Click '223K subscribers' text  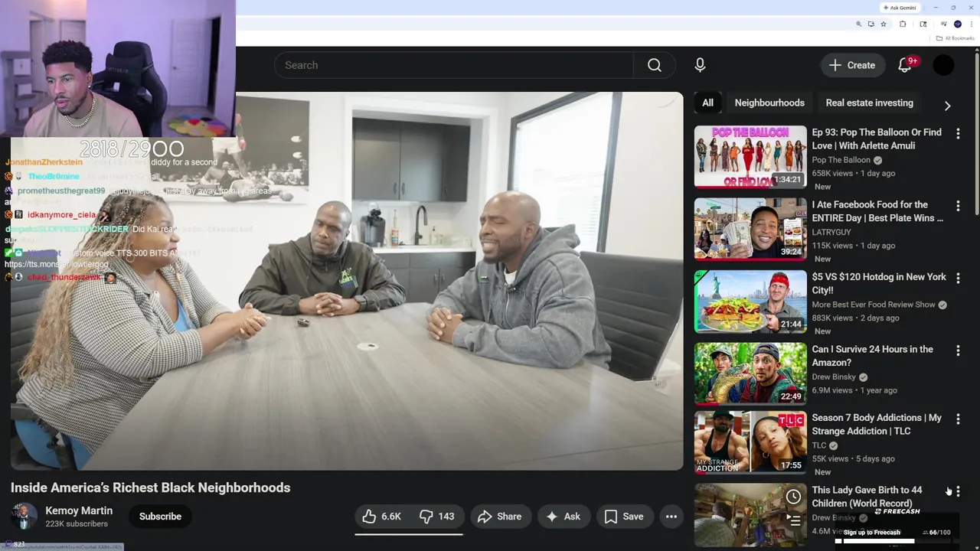coord(77,524)
